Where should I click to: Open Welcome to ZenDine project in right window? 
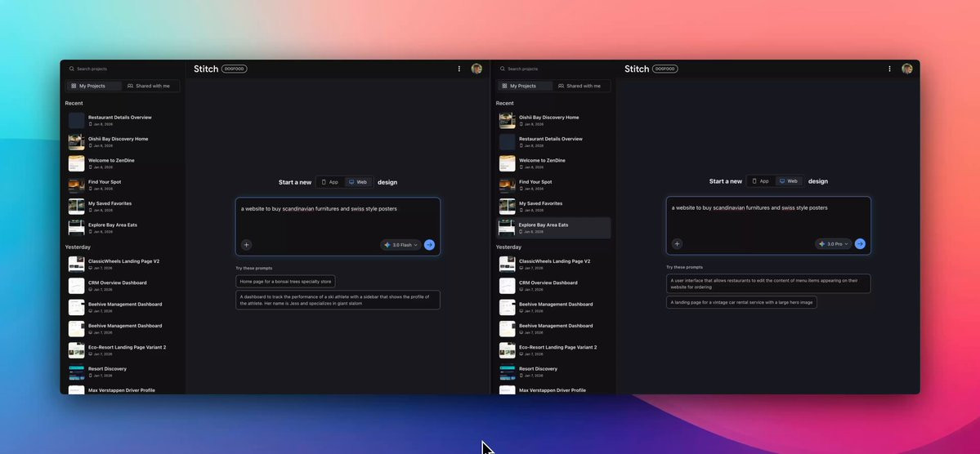(x=553, y=163)
